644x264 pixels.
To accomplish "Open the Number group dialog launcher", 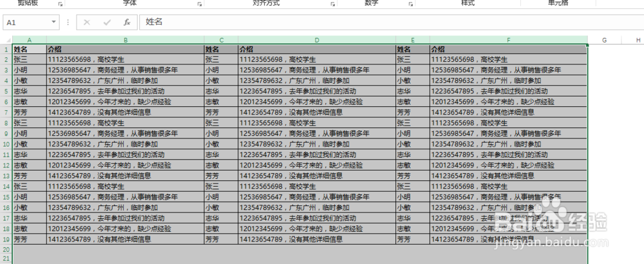I will pyautogui.click(x=410, y=4).
